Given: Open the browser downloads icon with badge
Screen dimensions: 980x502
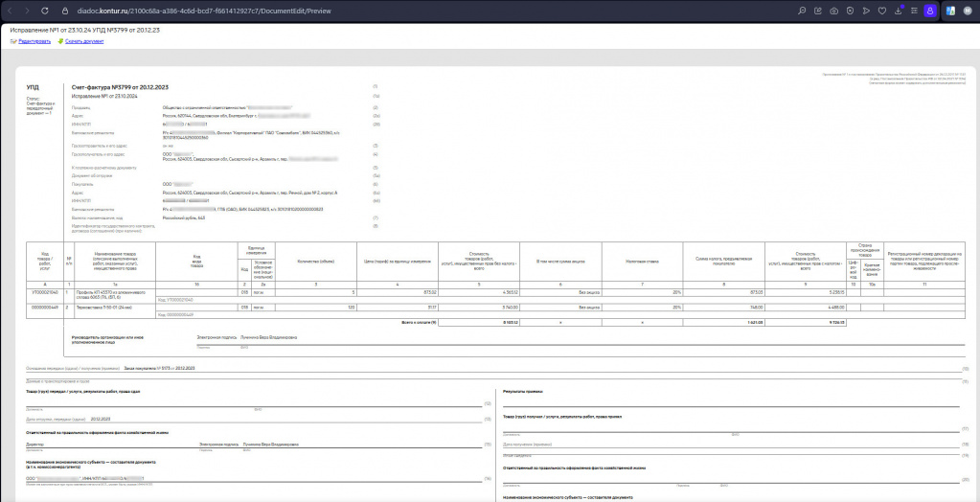Looking at the screenshot, I should pos(899,10).
